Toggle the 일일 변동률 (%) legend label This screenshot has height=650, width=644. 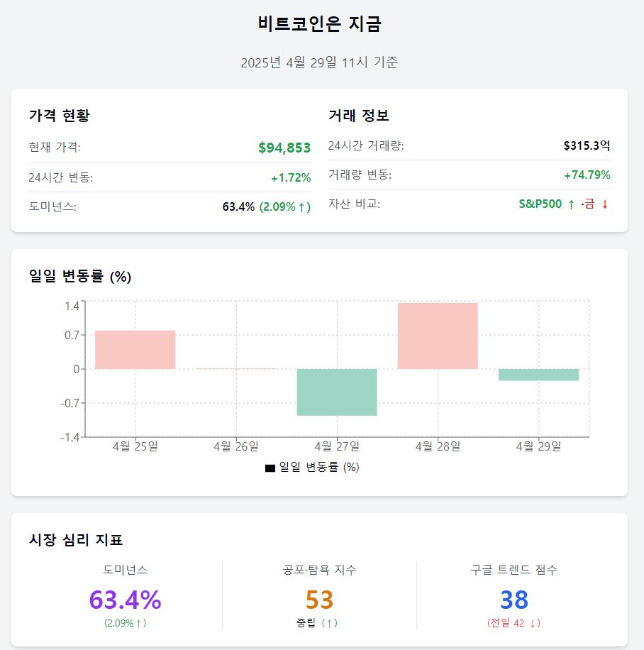click(x=319, y=467)
